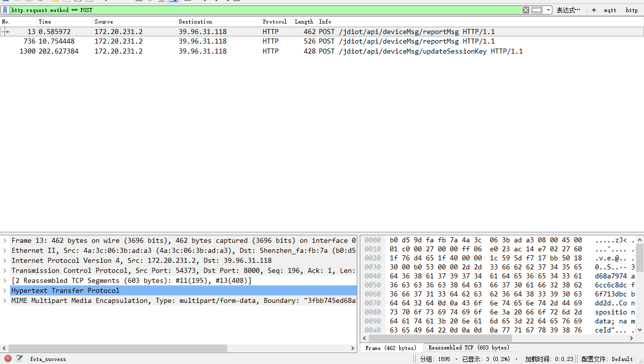Click hex offset 0000 row
Image resolution: width=644 pixels, height=364 pixels.
373,240
